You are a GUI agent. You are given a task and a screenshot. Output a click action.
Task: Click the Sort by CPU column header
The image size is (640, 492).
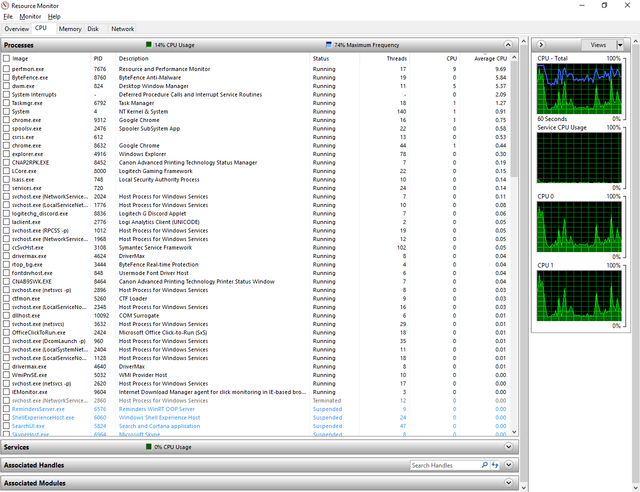(434, 59)
